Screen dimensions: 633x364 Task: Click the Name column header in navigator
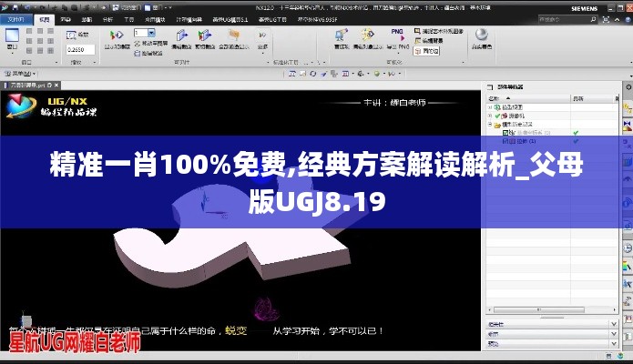tap(528, 98)
